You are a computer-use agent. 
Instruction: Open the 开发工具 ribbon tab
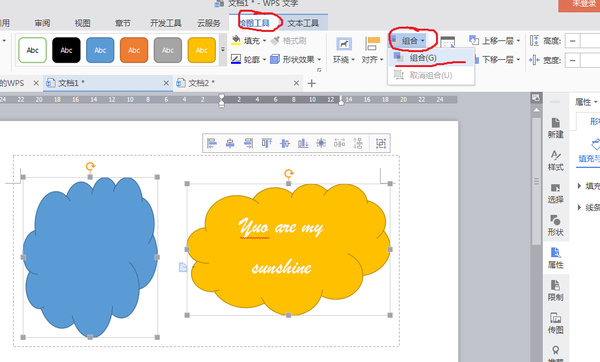click(166, 23)
